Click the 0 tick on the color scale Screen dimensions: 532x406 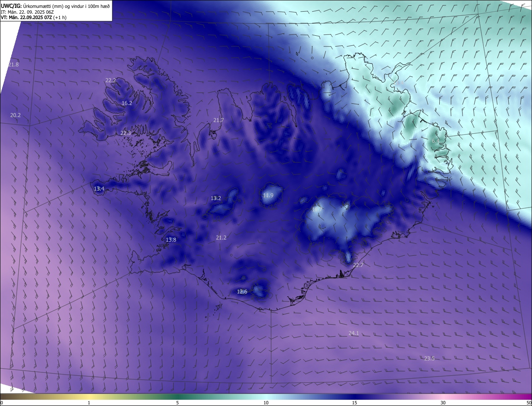(x=1, y=403)
